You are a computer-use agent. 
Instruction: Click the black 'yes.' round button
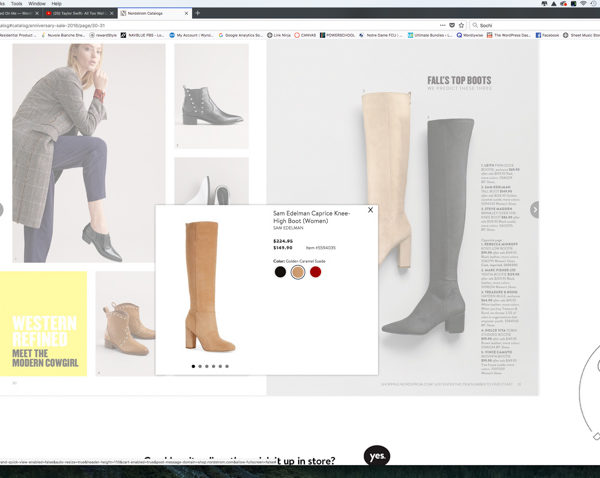click(x=377, y=456)
